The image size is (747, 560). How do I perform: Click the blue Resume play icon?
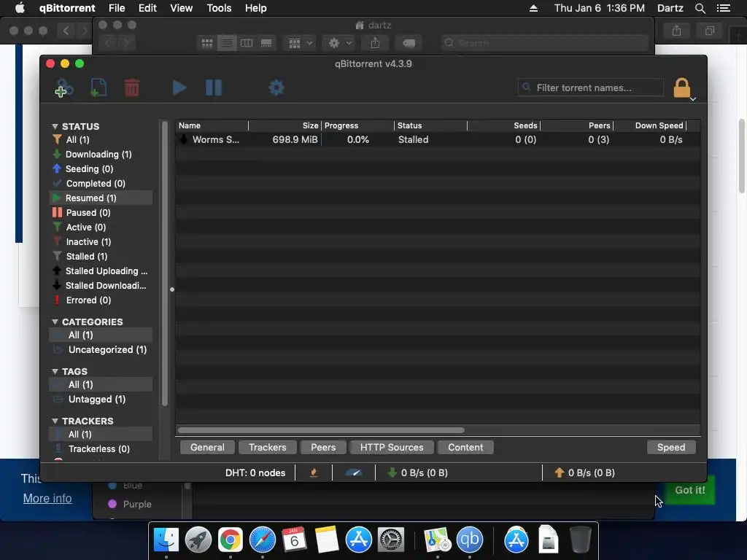click(x=179, y=87)
